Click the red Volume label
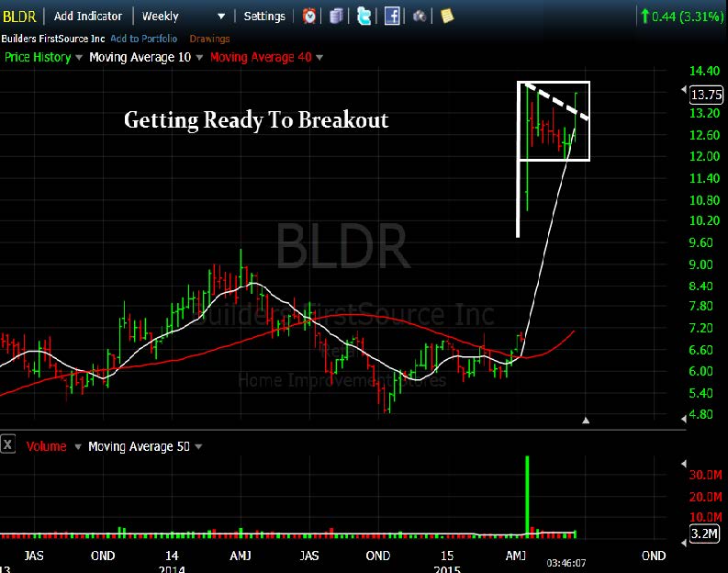 tap(47, 446)
